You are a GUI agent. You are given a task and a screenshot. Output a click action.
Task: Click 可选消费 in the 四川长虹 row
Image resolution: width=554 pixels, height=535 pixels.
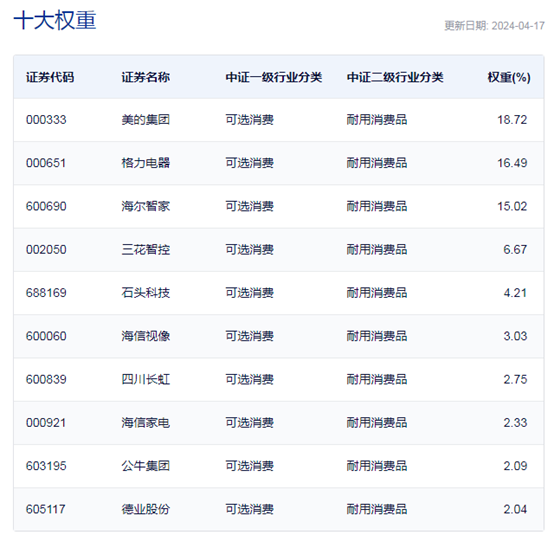(x=249, y=380)
